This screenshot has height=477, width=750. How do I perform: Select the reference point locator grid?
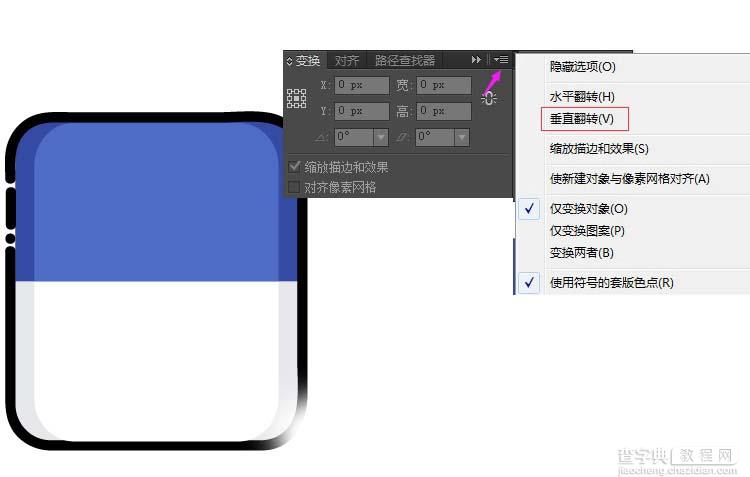(297, 99)
